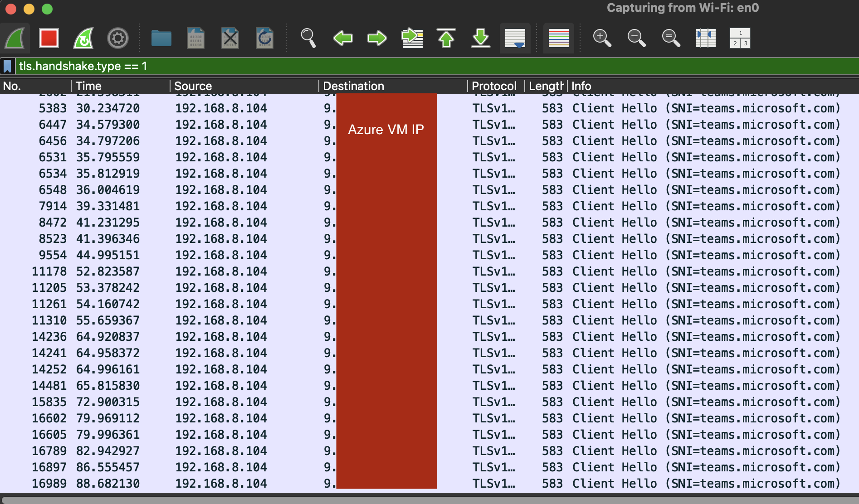The image size is (859, 504).
Task: Open capture options gear icon
Action: click(x=118, y=38)
